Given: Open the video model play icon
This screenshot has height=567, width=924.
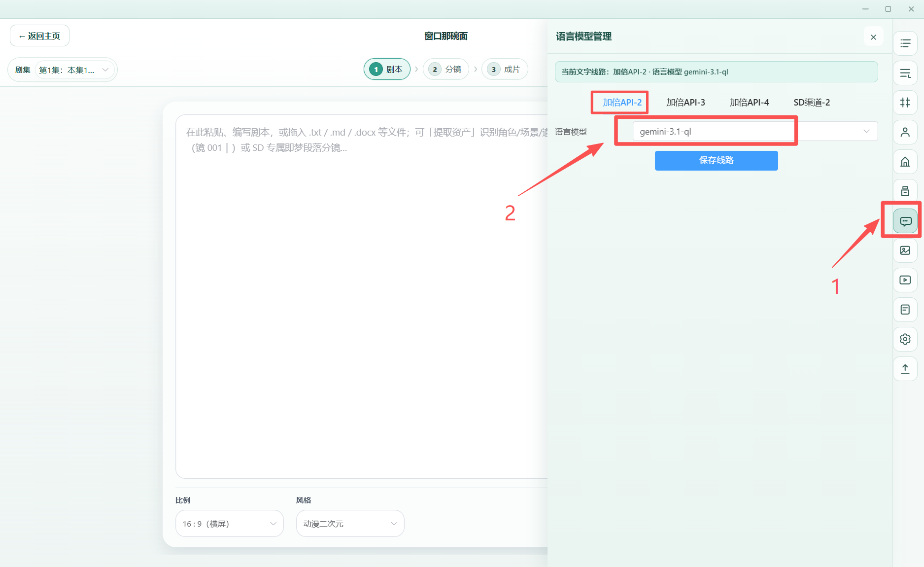Looking at the screenshot, I should (x=905, y=280).
